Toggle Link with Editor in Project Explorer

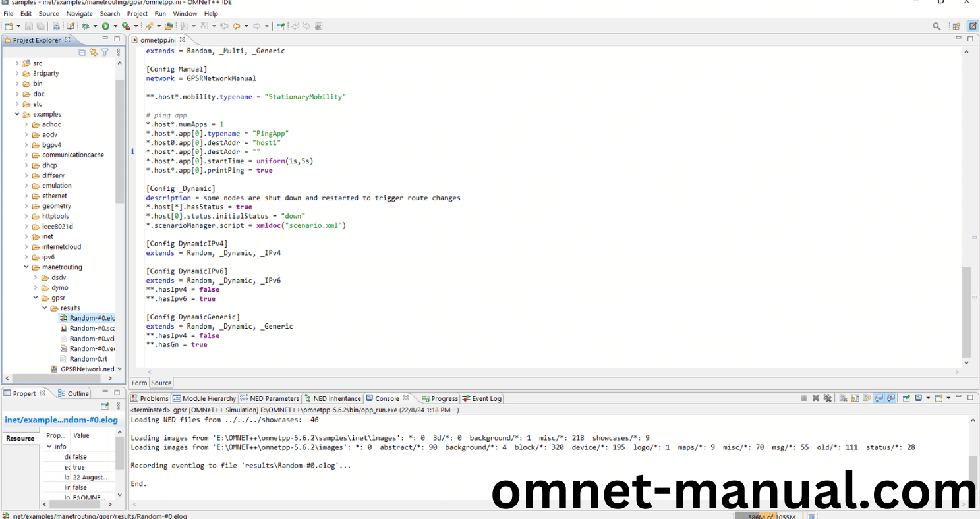tap(94, 52)
